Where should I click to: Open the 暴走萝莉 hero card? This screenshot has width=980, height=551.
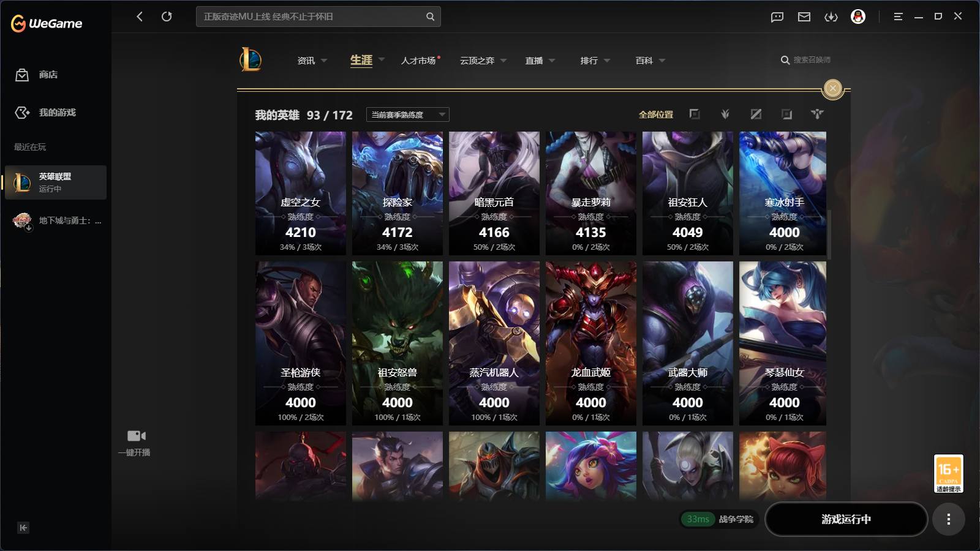[591, 193]
